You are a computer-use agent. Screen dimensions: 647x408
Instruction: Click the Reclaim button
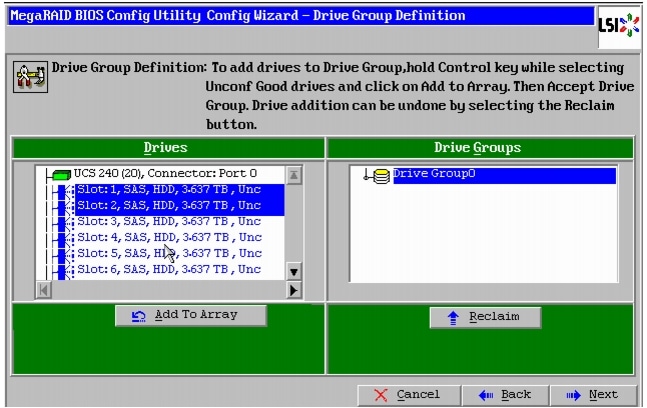(485, 317)
